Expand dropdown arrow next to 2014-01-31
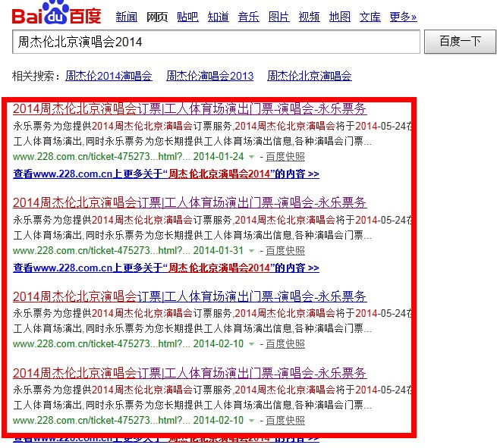Image resolution: width=497 pixels, height=448 pixels. 251,251
